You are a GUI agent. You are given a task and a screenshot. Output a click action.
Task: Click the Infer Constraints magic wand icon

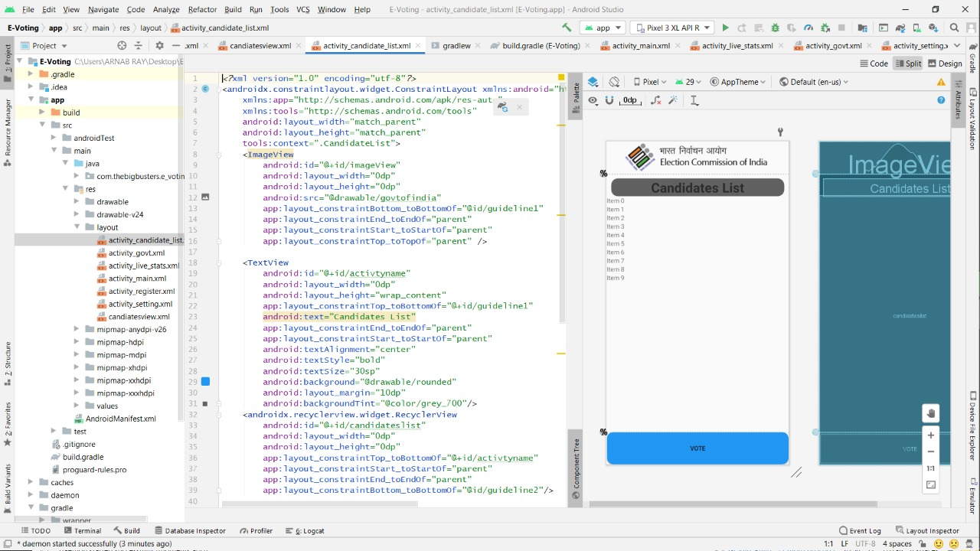pos(673,100)
